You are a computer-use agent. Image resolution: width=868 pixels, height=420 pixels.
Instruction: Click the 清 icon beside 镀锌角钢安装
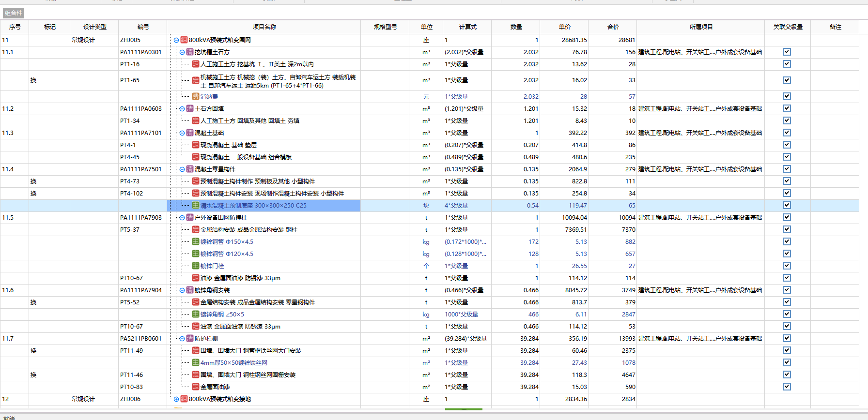click(x=190, y=290)
